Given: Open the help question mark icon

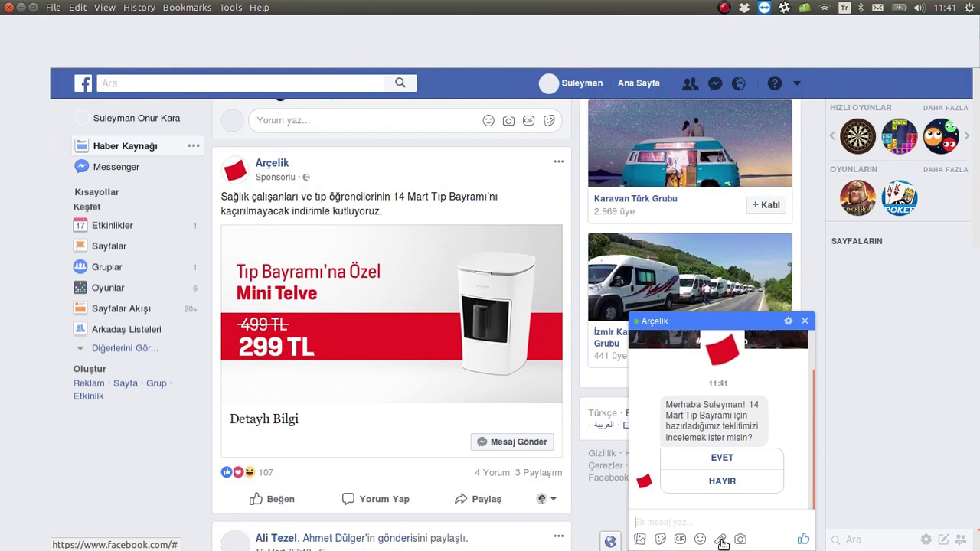Looking at the screenshot, I should coord(775,83).
